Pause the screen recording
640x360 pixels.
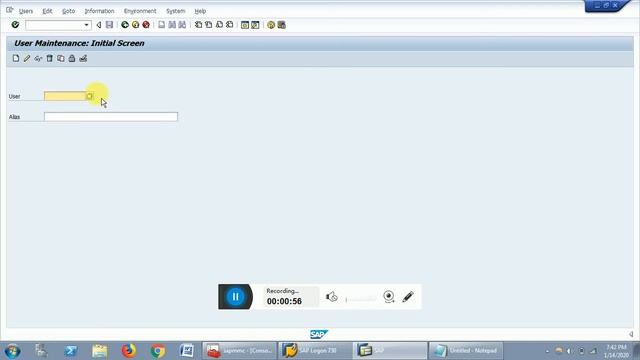click(x=235, y=297)
